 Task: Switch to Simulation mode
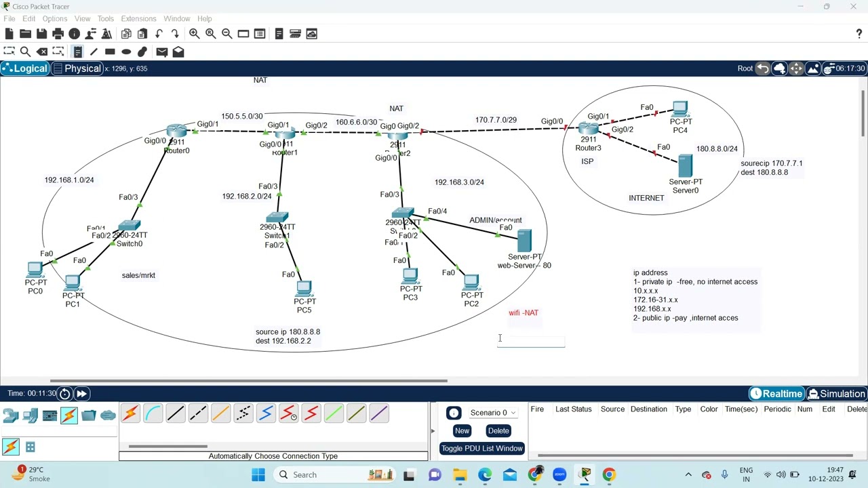pos(836,394)
